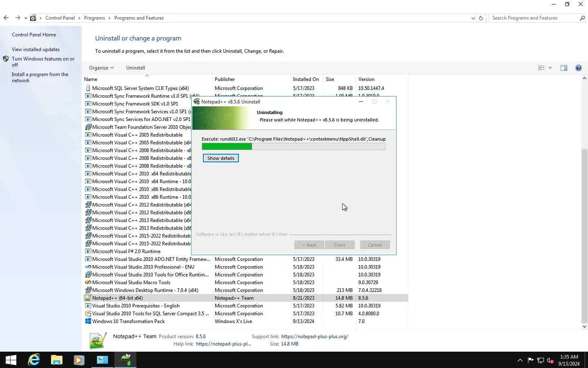Screen dimensions: 588x368
Task: Open the recent locations dropdown arrow
Action: [x=26, y=18]
